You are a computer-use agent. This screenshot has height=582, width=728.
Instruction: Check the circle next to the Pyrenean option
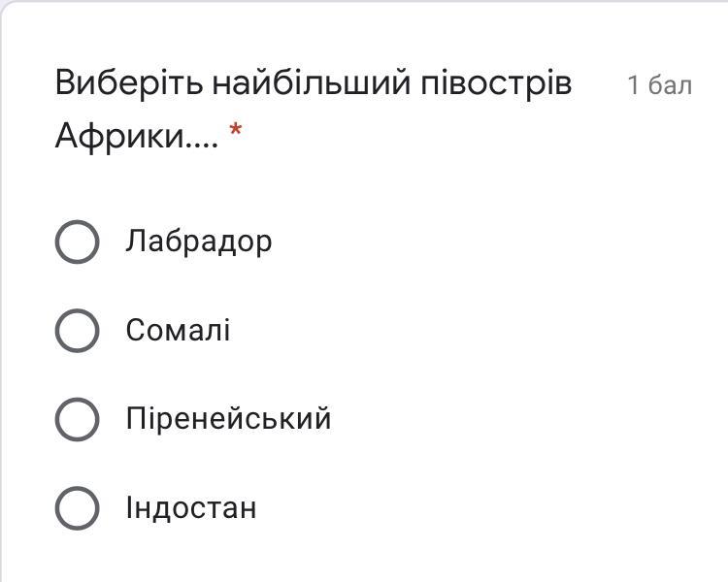click(77, 419)
